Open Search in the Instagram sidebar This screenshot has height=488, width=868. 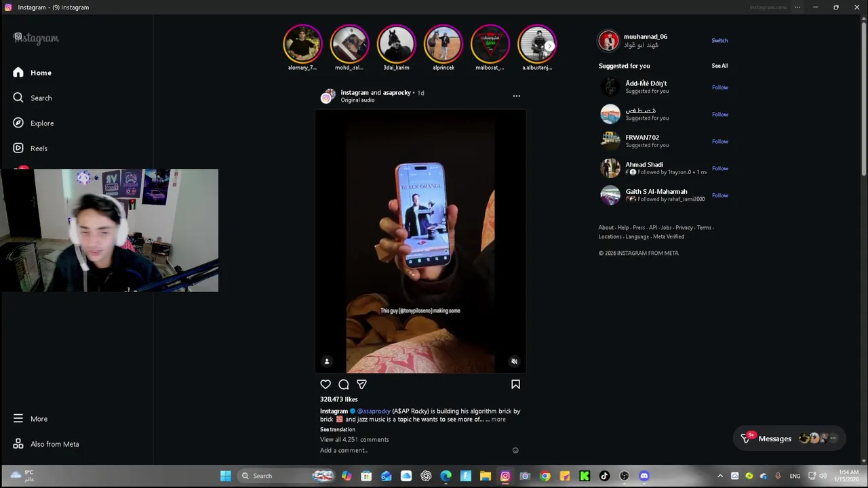point(32,98)
